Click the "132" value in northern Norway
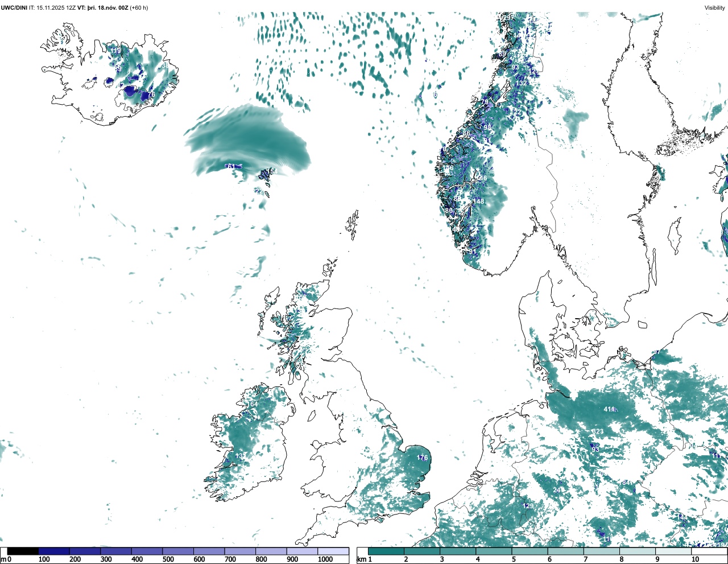Viewport: 728px width, 564px height. pyautogui.click(x=521, y=83)
